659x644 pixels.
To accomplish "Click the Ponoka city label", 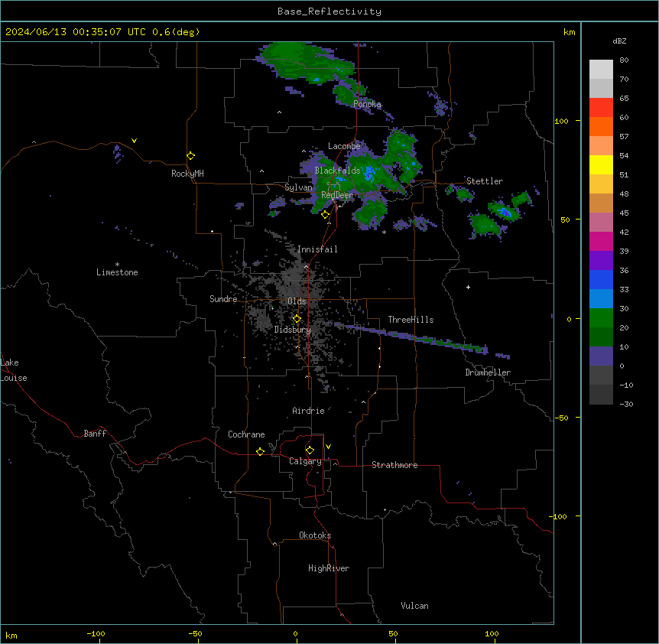I will point(367,104).
